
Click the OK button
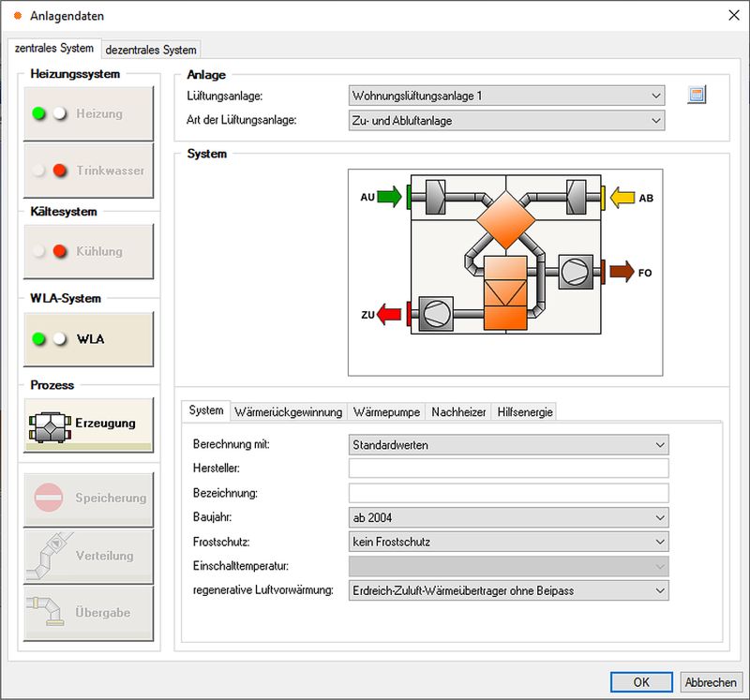pos(641,682)
